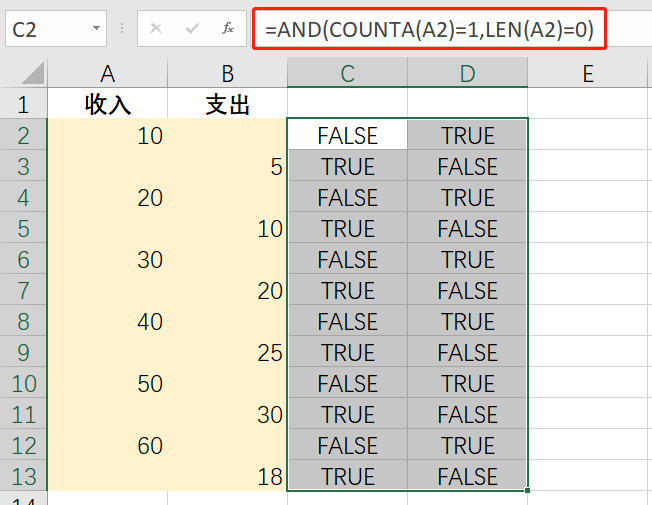
Task: Click cell D13 showing FALSE
Action: tap(467, 475)
